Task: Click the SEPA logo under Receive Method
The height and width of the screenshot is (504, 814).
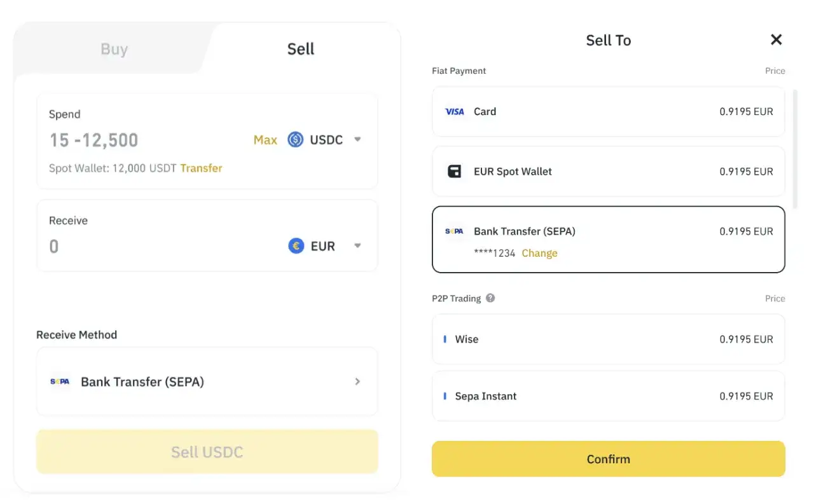Action: 60,382
